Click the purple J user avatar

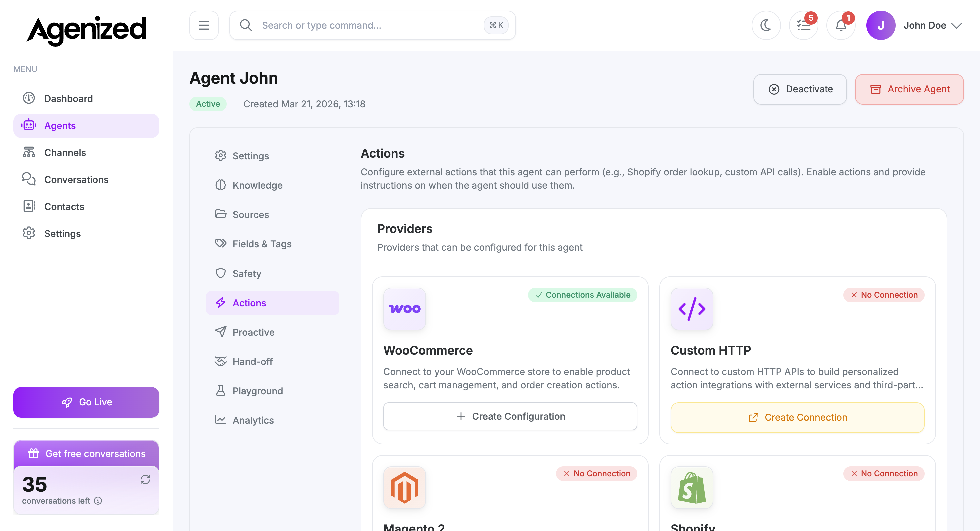880,25
